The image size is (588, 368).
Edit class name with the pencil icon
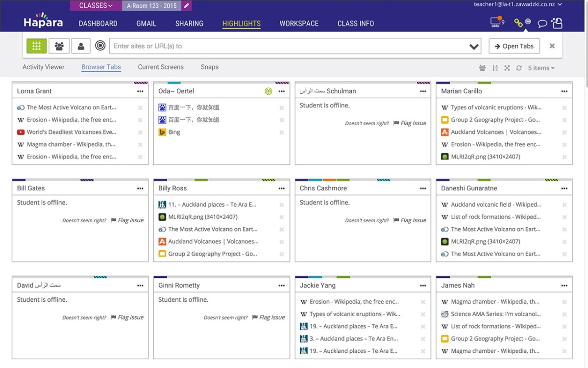pos(186,6)
